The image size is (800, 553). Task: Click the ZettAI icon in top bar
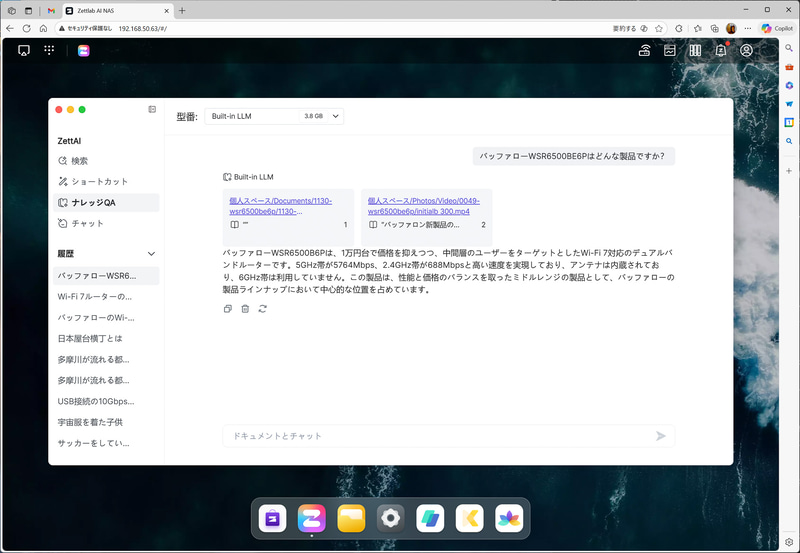84,51
